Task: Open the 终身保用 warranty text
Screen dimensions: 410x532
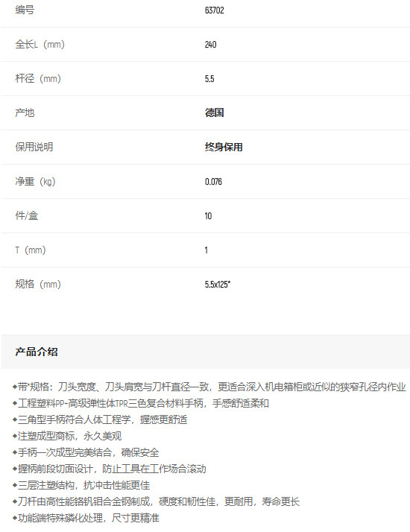Action: pos(224,147)
